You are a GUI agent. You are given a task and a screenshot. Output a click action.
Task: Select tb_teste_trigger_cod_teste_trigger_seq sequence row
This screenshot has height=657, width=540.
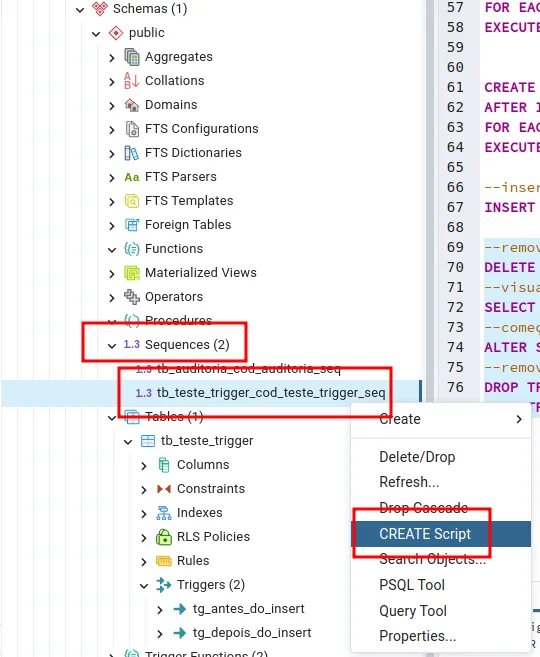[x=211, y=393]
